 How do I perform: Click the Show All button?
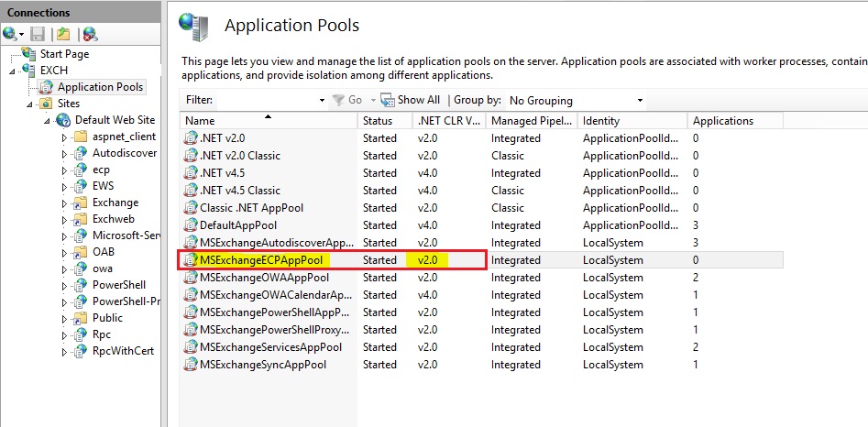tap(411, 100)
